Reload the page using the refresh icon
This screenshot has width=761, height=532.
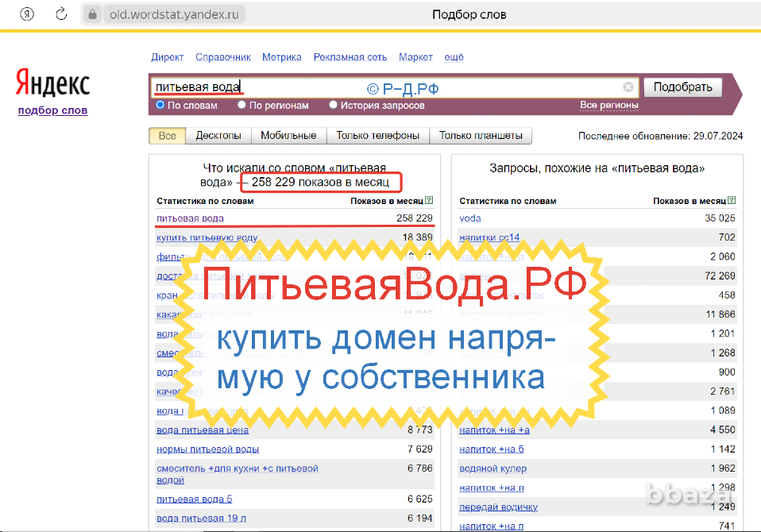click(61, 13)
